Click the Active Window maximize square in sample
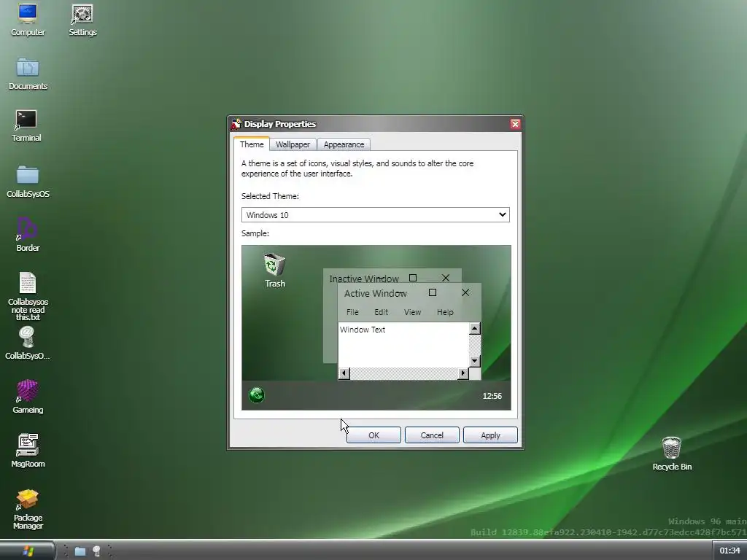747x560 pixels. 433,292
